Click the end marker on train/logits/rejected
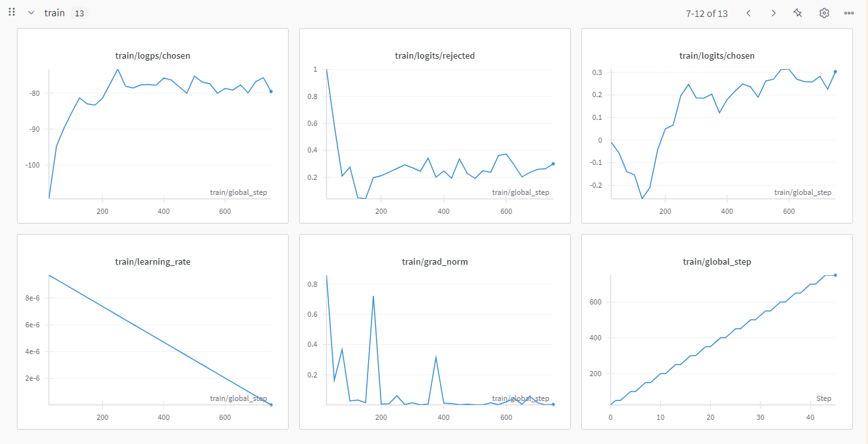The width and height of the screenshot is (868, 444). pyautogui.click(x=553, y=164)
